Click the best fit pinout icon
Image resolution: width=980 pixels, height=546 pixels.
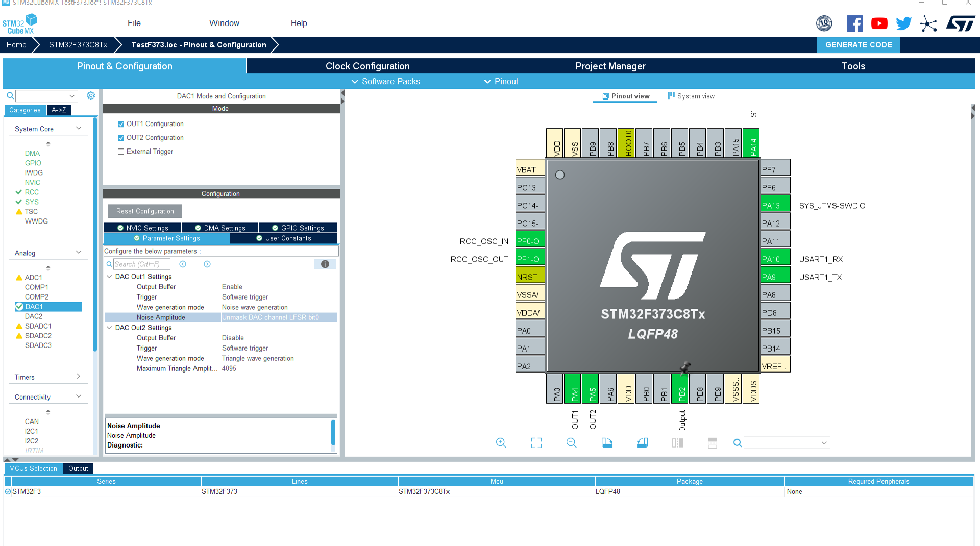pos(536,443)
